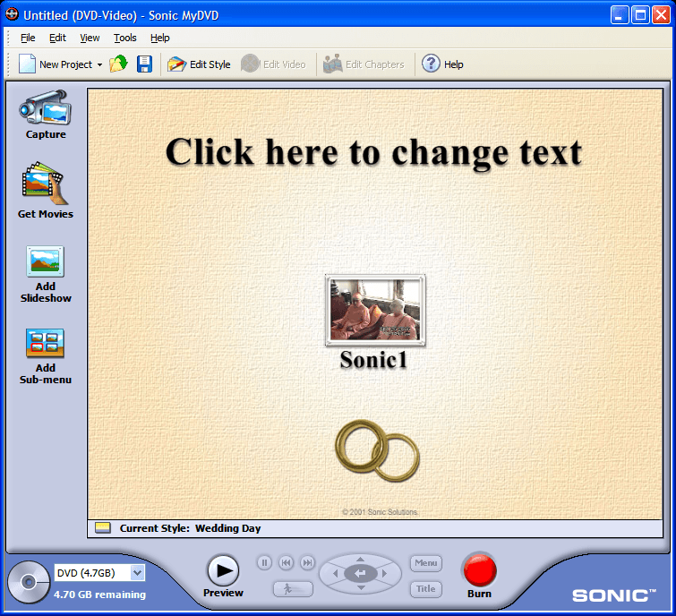
Task: Click the Edit Video toolbar button
Action: [273, 64]
